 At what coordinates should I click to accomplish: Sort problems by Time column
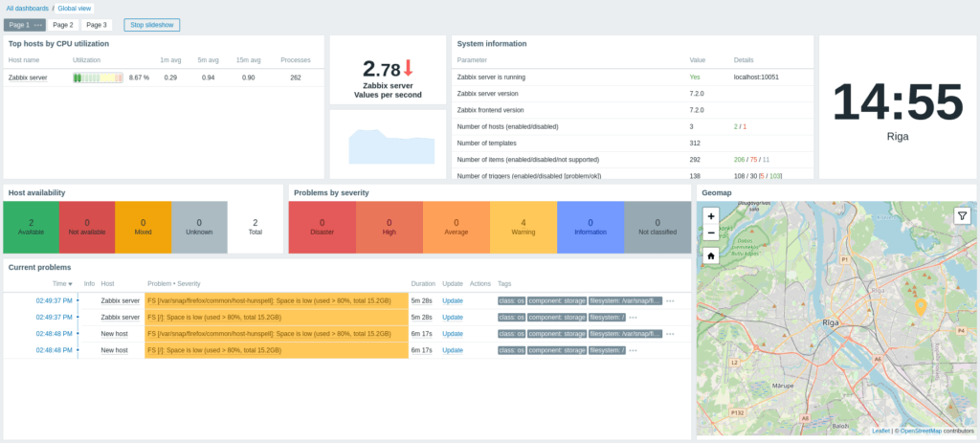[62, 284]
